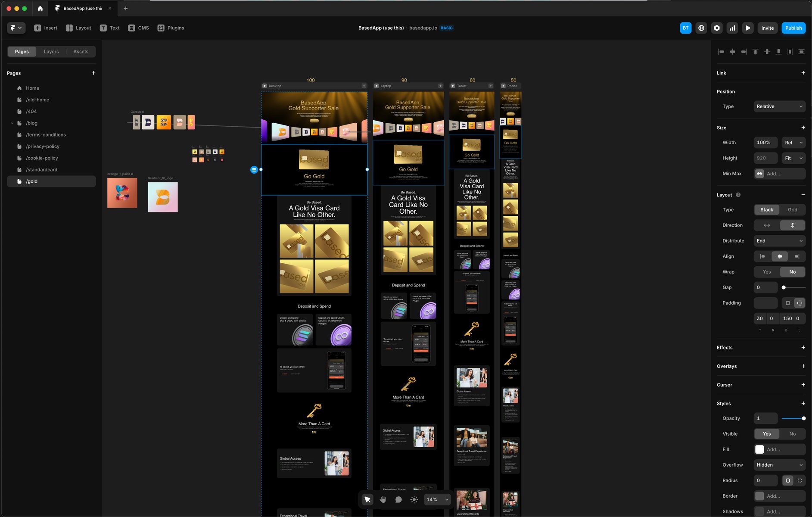812x517 pixels.
Task: Open the /standardcard page
Action: pyautogui.click(x=41, y=170)
